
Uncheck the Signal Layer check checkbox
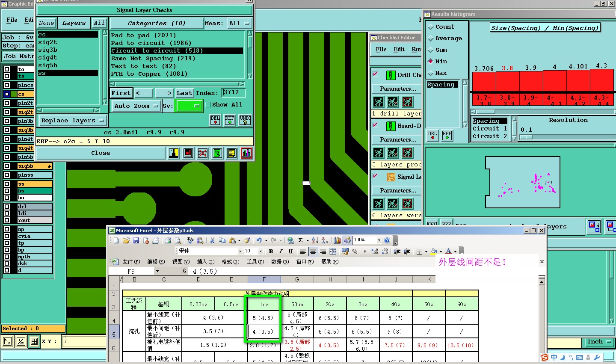(x=376, y=176)
